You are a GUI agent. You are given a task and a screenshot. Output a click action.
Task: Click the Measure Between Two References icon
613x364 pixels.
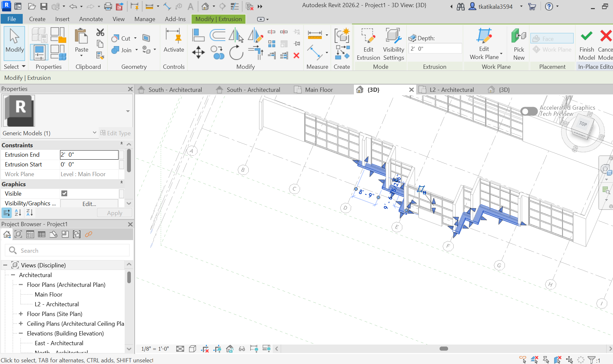(315, 34)
